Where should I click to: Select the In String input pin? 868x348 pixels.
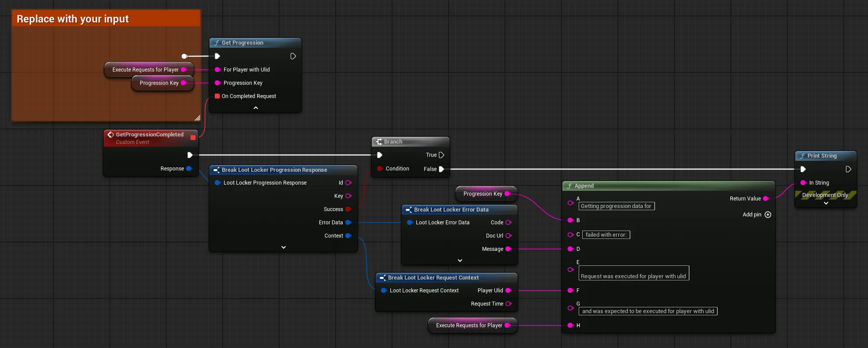point(803,183)
